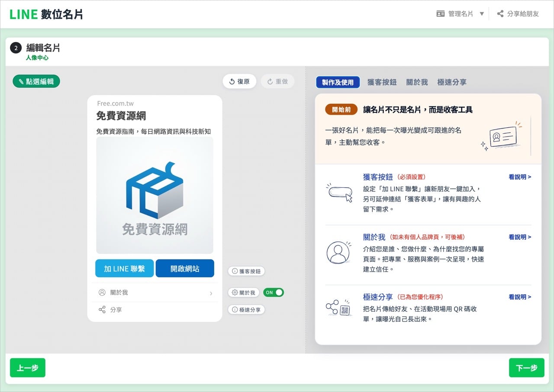The height and width of the screenshot is (392, 554).
Task: Click the LINE 數位名片 logo
Action: [x=46, y=14]
